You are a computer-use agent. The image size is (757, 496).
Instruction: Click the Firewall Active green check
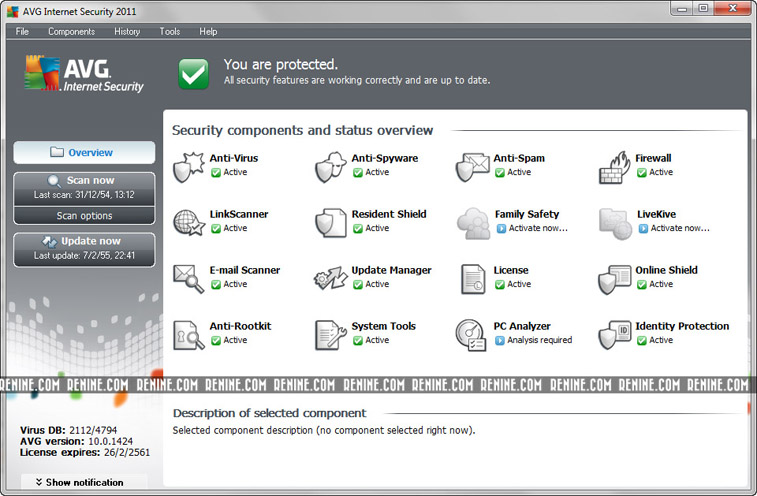tap(642, 172)
